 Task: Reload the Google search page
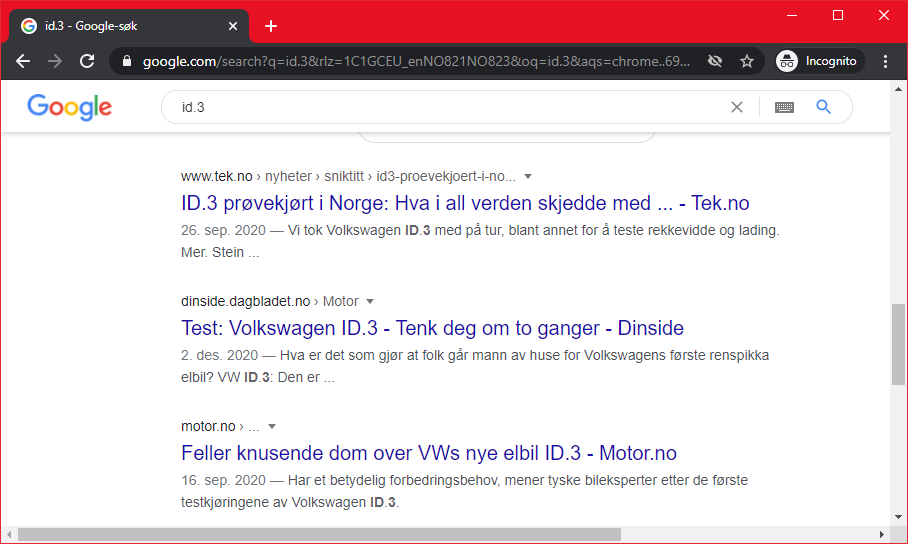87,61
